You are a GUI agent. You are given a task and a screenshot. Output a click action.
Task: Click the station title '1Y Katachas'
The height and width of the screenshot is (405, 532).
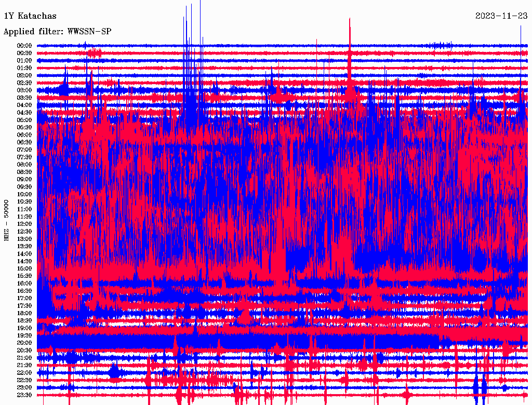pos(30,16)
